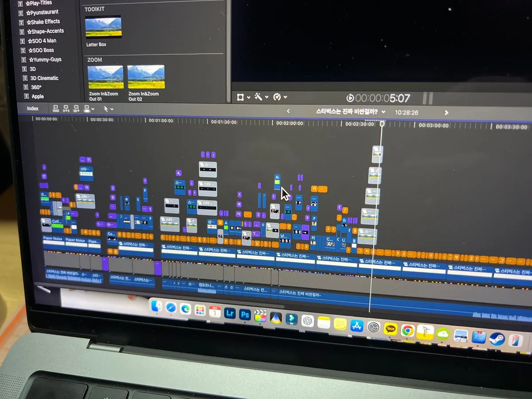Viewport: 532px width, 399px height.
Task: Select the 3D Cinematic titles category
Action: coord(44,78)
